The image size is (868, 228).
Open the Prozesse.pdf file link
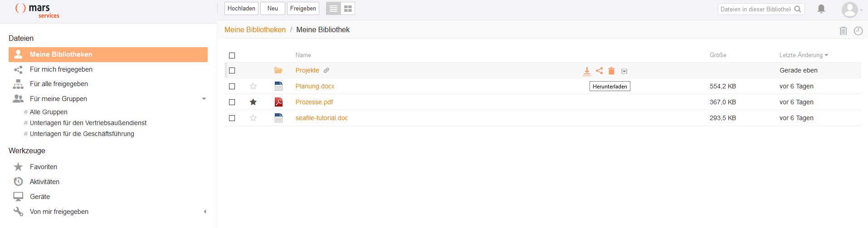[314, 102]
